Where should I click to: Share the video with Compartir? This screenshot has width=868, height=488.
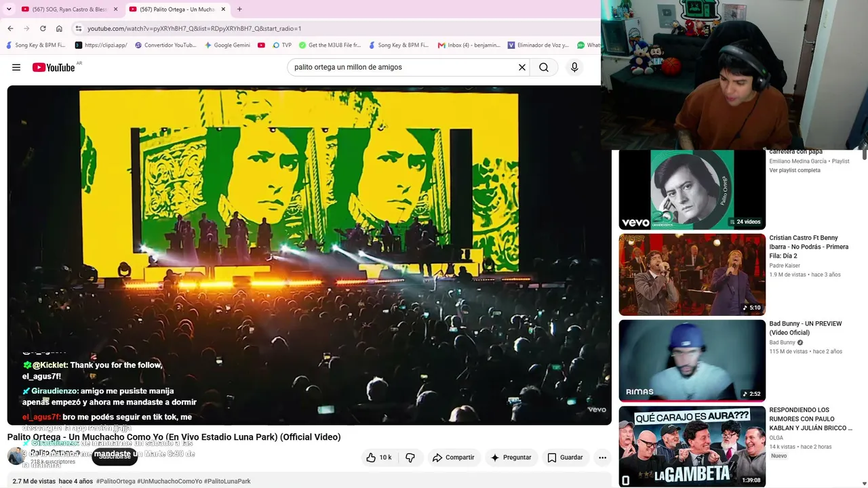(454, 457)
